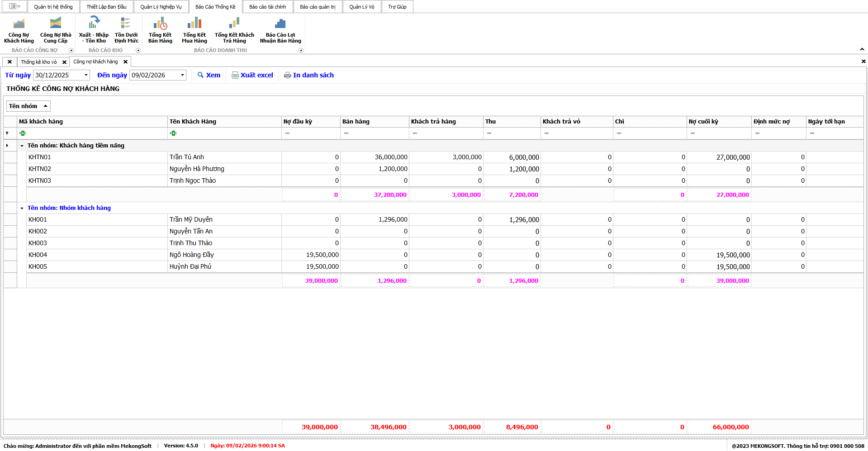
Task: Open the Từ ngày date dropdown
Action: (86, 75)
